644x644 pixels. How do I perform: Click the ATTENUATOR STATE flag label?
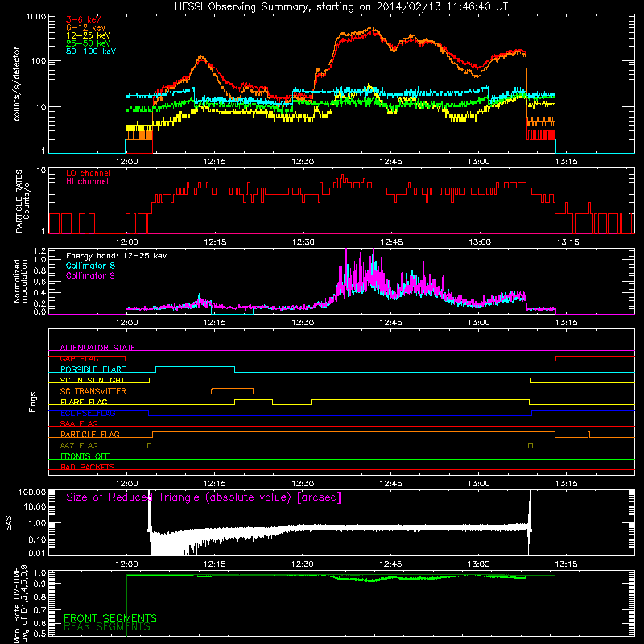coord(97,348)
